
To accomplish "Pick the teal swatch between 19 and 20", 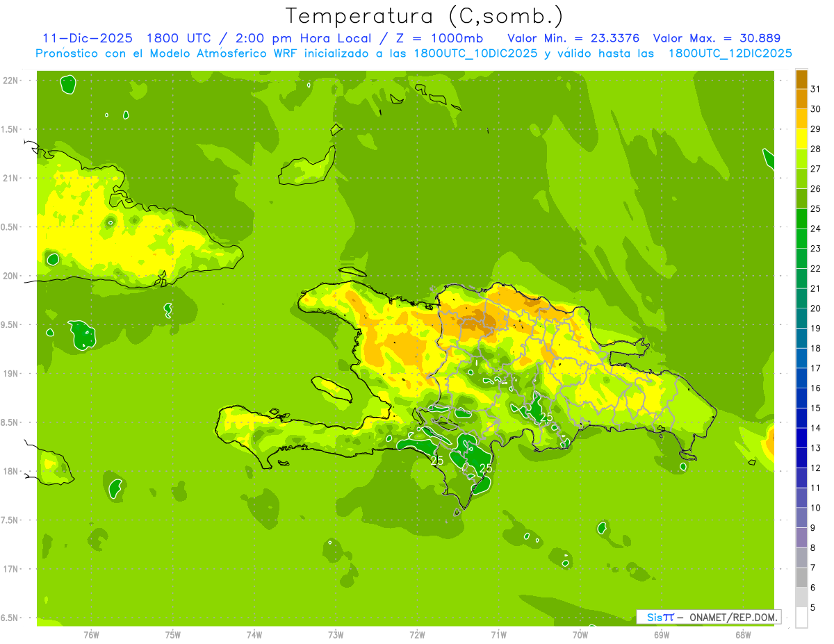I will pyautogui.click(x=801, y=318).
